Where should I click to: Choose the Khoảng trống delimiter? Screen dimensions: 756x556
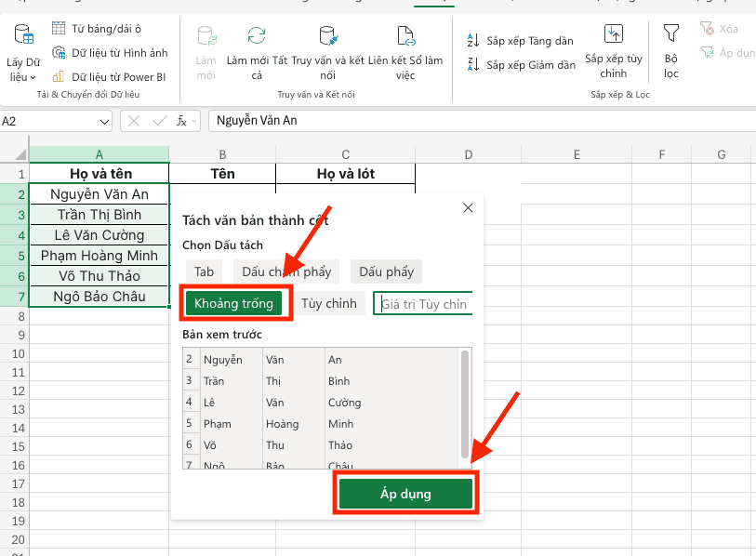pos(234,304)
